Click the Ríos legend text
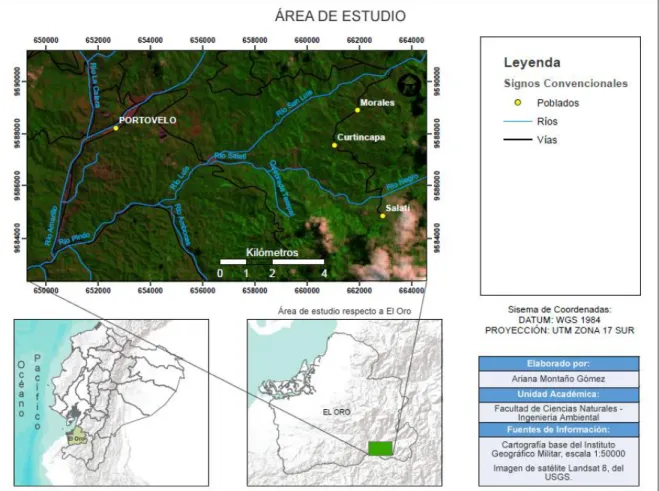Image resolution: width=659 pixels, height=491 pixels. click(x=547, y=121)
